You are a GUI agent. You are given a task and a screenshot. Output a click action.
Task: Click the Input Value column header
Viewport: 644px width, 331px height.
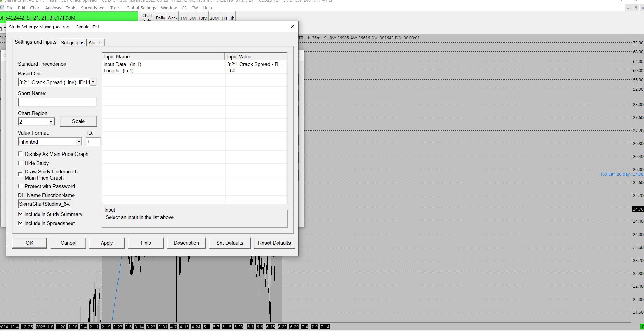(x=256, y=56)
